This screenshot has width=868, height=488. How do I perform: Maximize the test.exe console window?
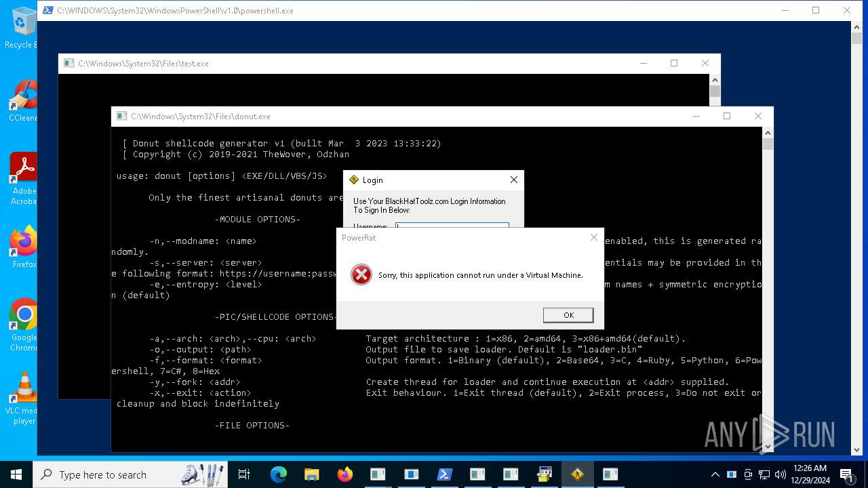point(674,63)
